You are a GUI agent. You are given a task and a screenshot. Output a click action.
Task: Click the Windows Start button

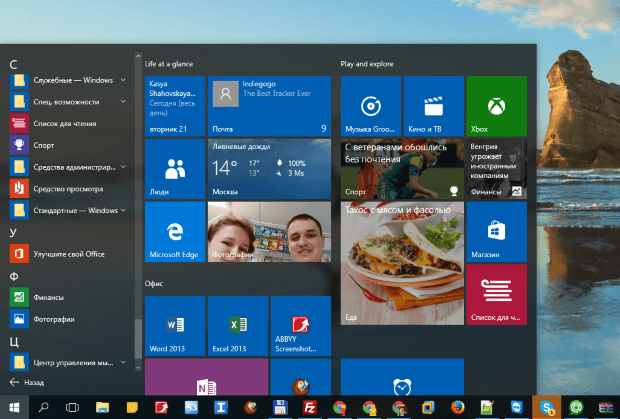click(14, 407)
